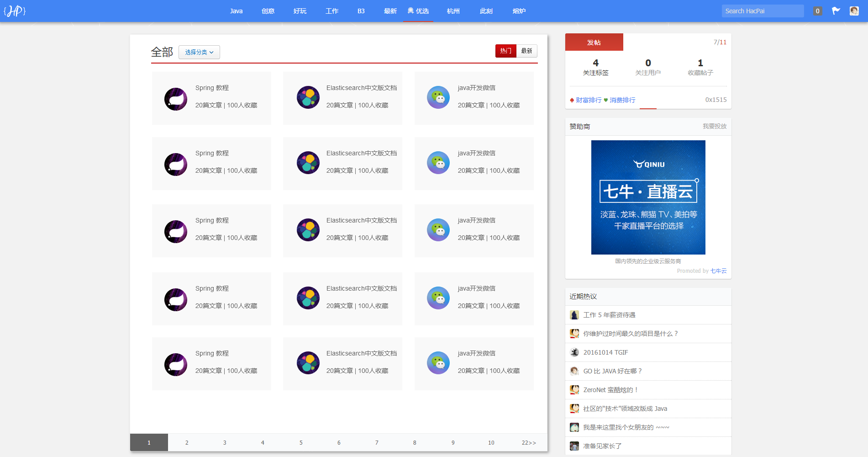868x457 pixels.
Task: Open the user avatar in top-right corner
Action: tap(854, 11)
